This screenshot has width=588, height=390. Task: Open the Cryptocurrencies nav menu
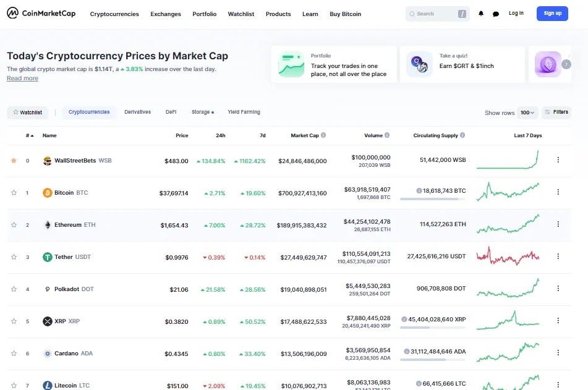click(x=114, y=14)
